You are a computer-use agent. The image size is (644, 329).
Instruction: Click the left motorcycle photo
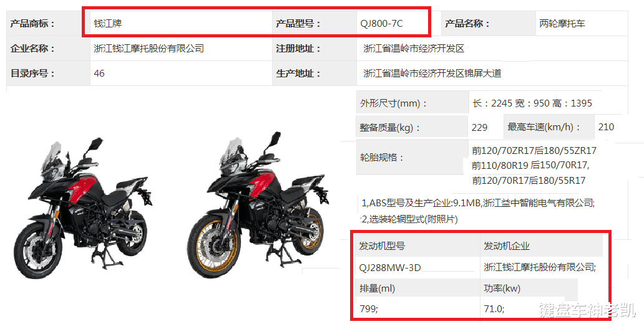pos(84,208)
